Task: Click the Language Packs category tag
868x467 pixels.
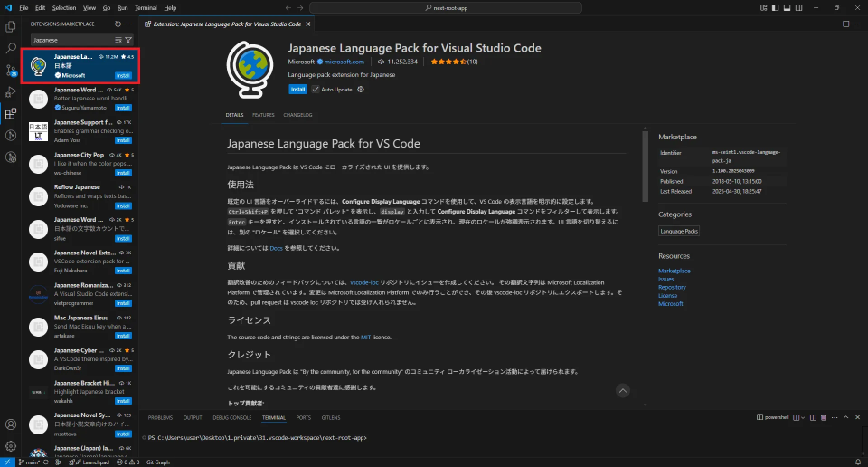Action: (679, 231)
